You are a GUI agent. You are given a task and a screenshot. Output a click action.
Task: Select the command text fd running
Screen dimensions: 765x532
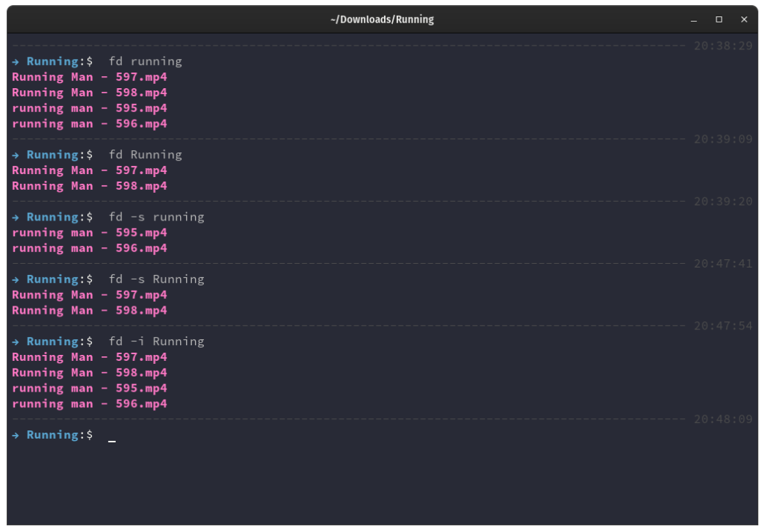click(x=145, y=61)
